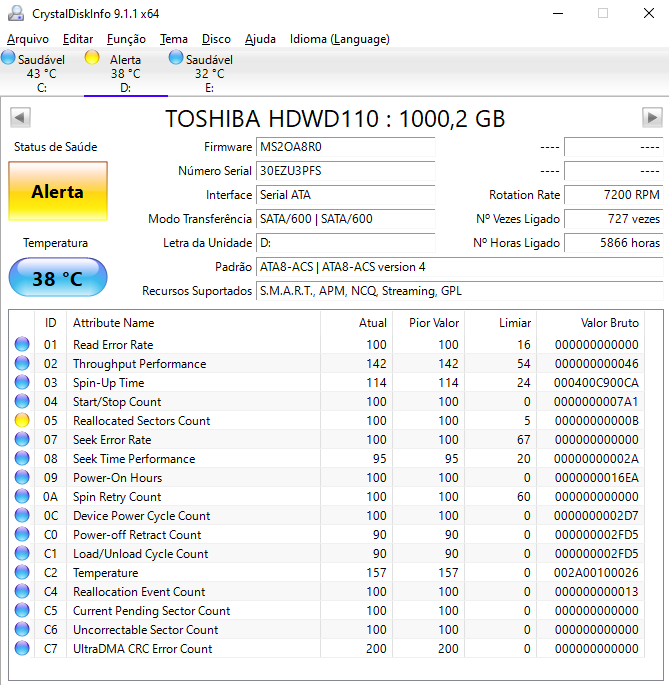The image size is (669, 685).
Task: Click the status icon for Throughput Performance
Action: (x=22, y=363)
